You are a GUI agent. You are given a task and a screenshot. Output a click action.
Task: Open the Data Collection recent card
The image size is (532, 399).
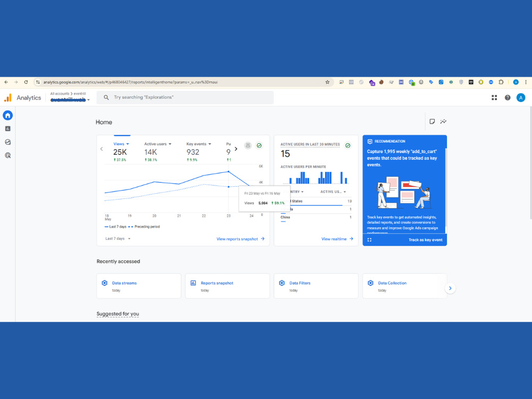coord(405,286)
